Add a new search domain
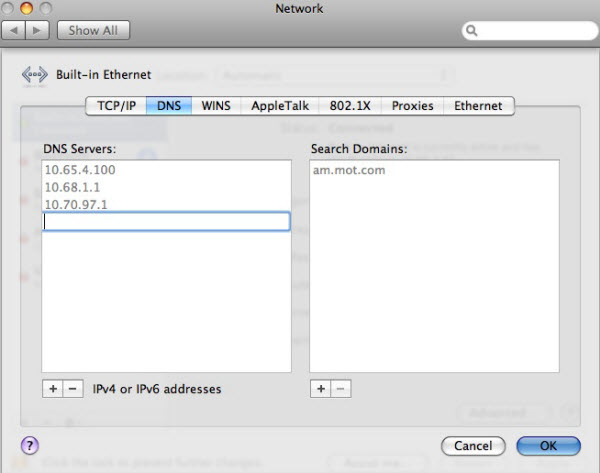 click(320, 389)
